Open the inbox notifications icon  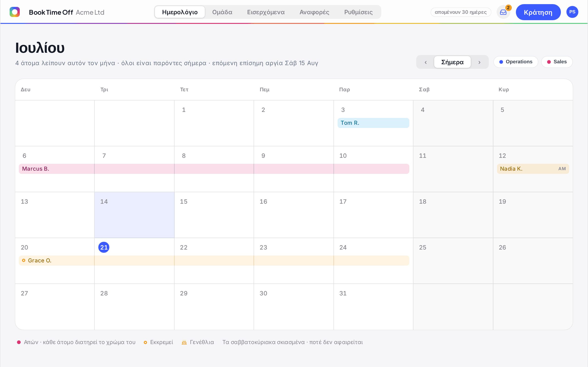pos(503,12)
